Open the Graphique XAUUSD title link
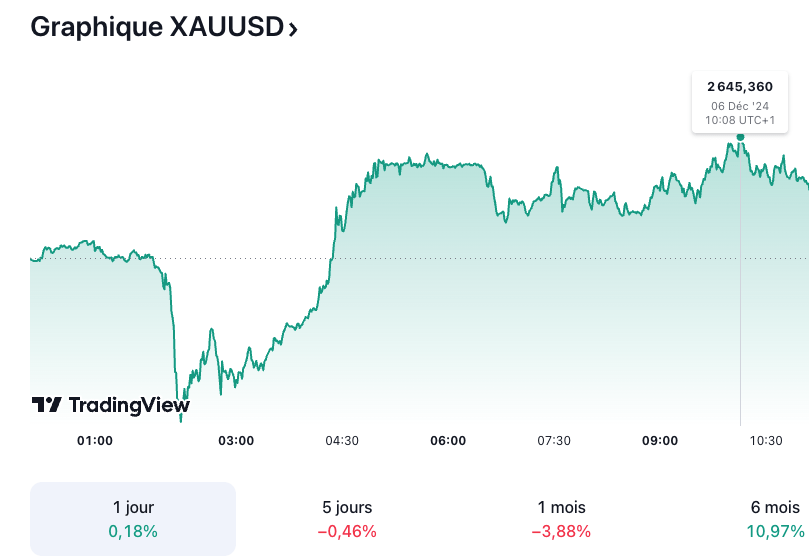This screenshot has height=560, width=809. (x=156, y=27)
